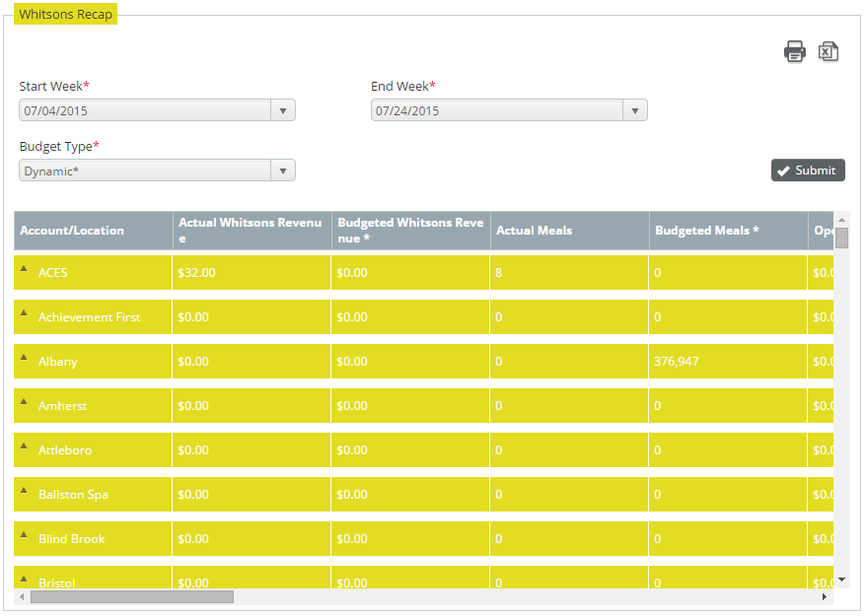Image resolution: width=865 pixels, height=616 pixels.
Task: Open the Start Week dropdown
Action: [x=283, y=110]
